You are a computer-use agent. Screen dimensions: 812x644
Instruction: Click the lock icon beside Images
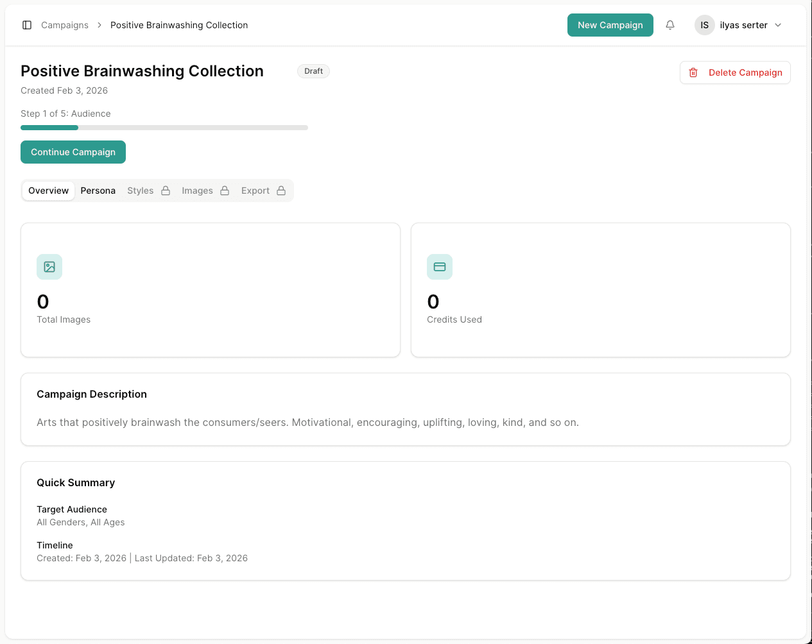click(x=225, y=191)
